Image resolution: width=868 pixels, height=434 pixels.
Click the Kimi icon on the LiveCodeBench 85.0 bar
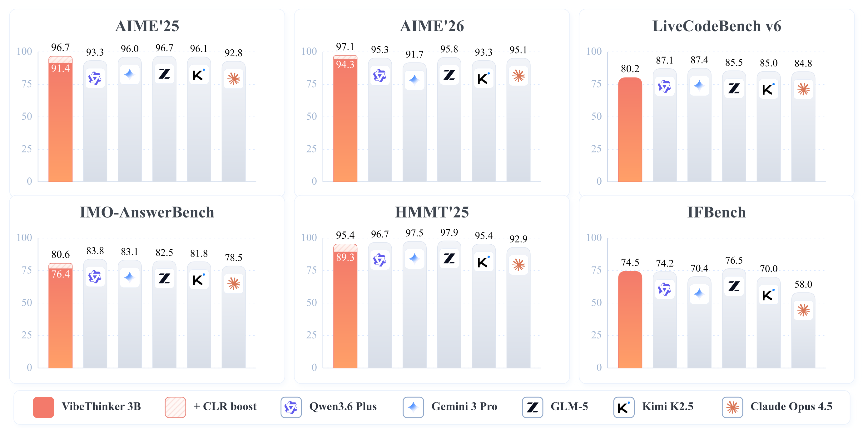[x=769, y=89]
